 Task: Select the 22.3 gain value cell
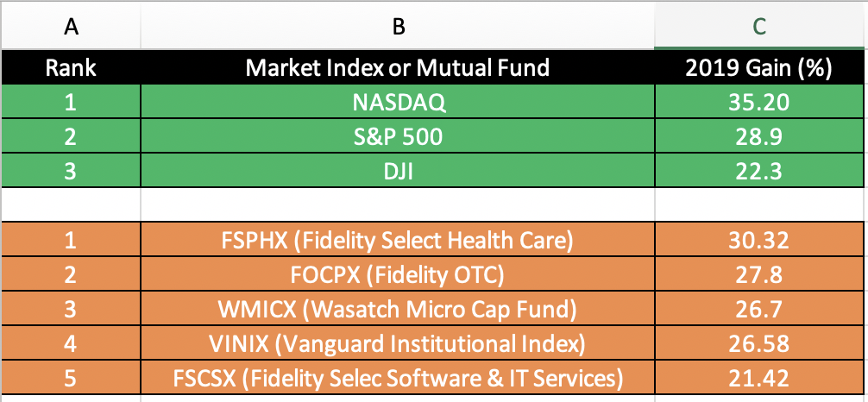point(760,171)
